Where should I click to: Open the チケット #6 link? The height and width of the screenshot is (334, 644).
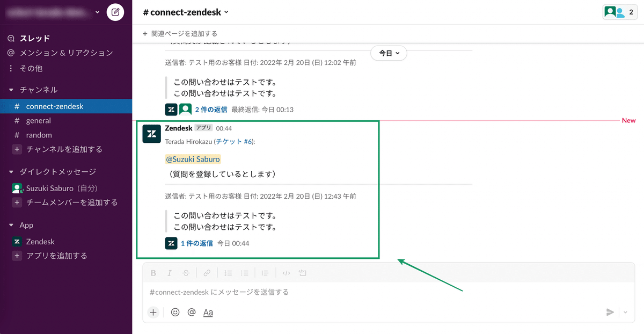(x=234, y=142)
